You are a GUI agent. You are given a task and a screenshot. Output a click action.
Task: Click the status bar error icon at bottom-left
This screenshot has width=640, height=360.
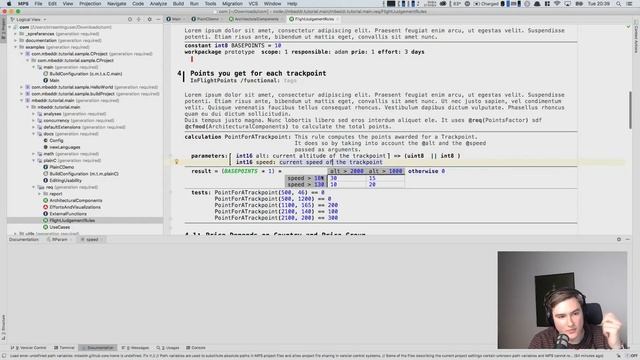click(4, 356)
